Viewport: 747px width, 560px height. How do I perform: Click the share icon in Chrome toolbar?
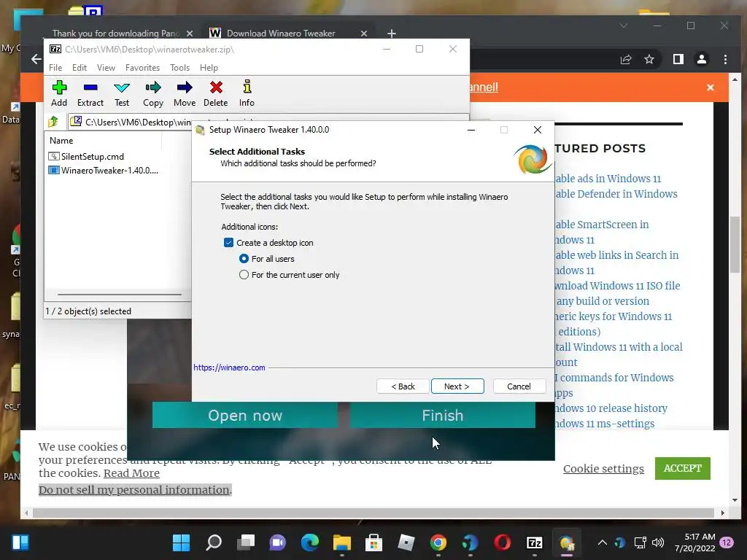(625, 59)
